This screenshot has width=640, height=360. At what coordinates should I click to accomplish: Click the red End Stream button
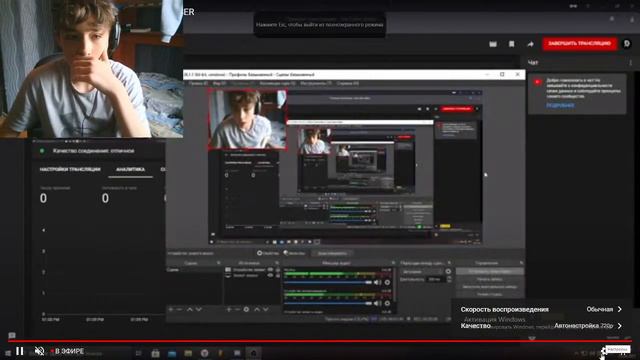point(580,43)
